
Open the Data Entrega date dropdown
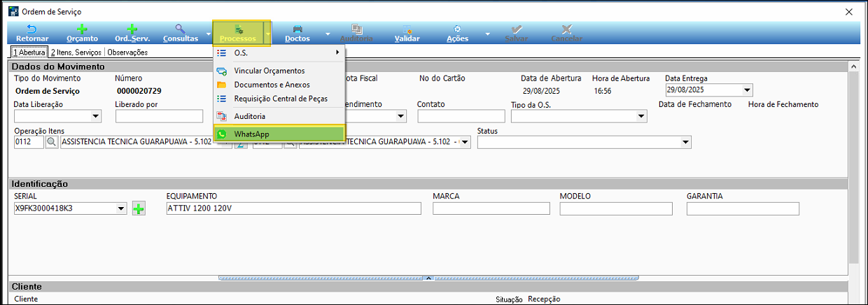point(747,90)
